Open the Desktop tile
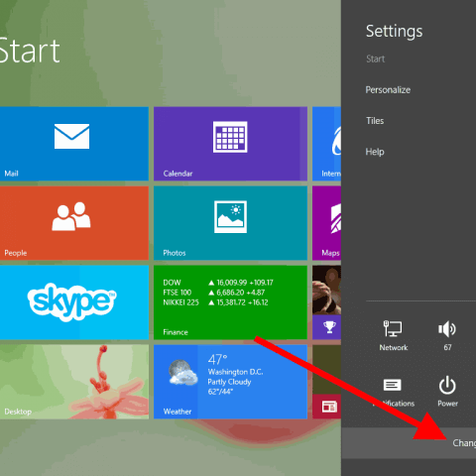The width and height of the screenshot is (476, 476). point(74,382)
